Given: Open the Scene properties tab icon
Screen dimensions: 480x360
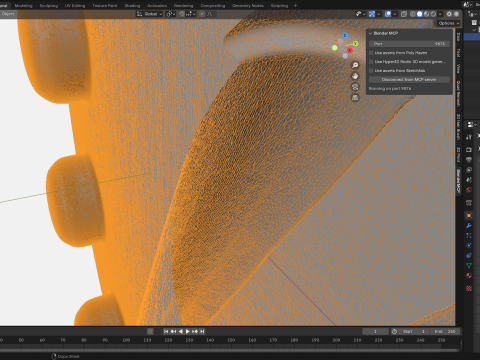Looking at the screenshot, I should [x=469, y=180].
